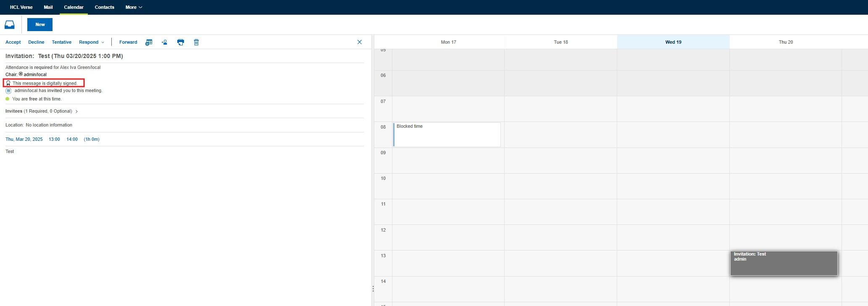868x306 pixels.
Task: Open the Invitation: Test calendar entry
Action: pyautogui.click(x=784, y=263)
